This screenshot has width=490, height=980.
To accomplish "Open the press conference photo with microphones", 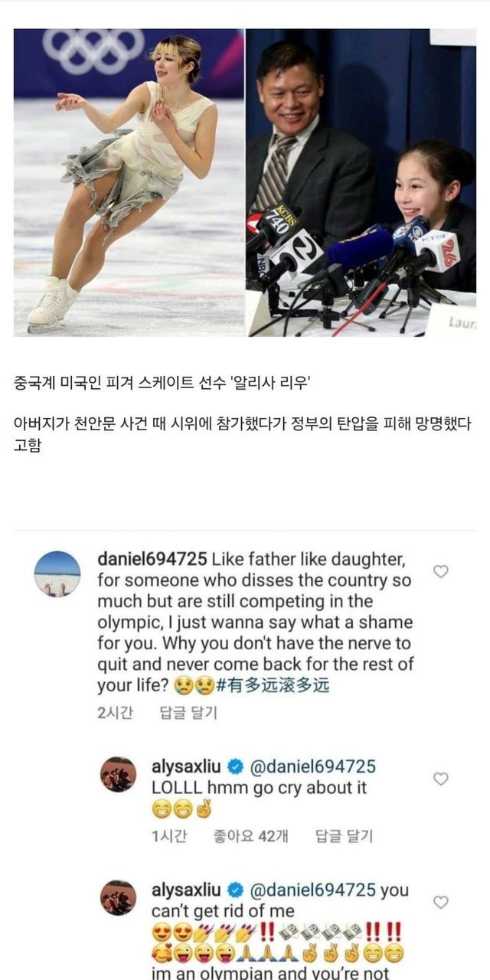I will [361, 182].
